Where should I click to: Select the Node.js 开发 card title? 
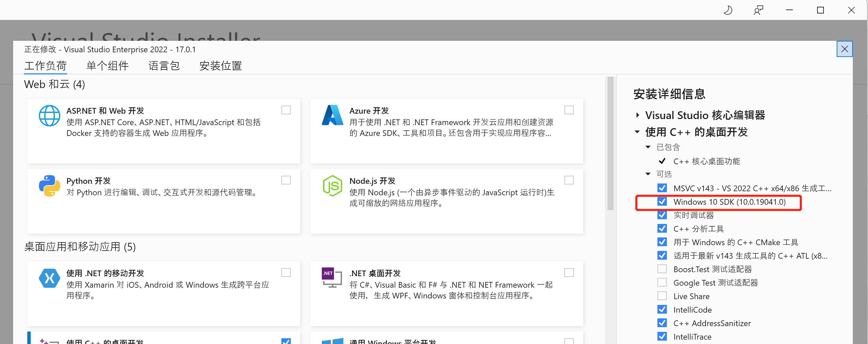click(x=372, y=181)
